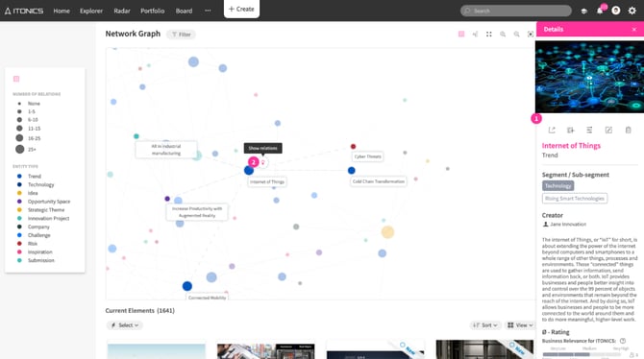The image size is (644, 359).
Task: Click the large yellow node in graph
Action: click(x=387, y=232)
